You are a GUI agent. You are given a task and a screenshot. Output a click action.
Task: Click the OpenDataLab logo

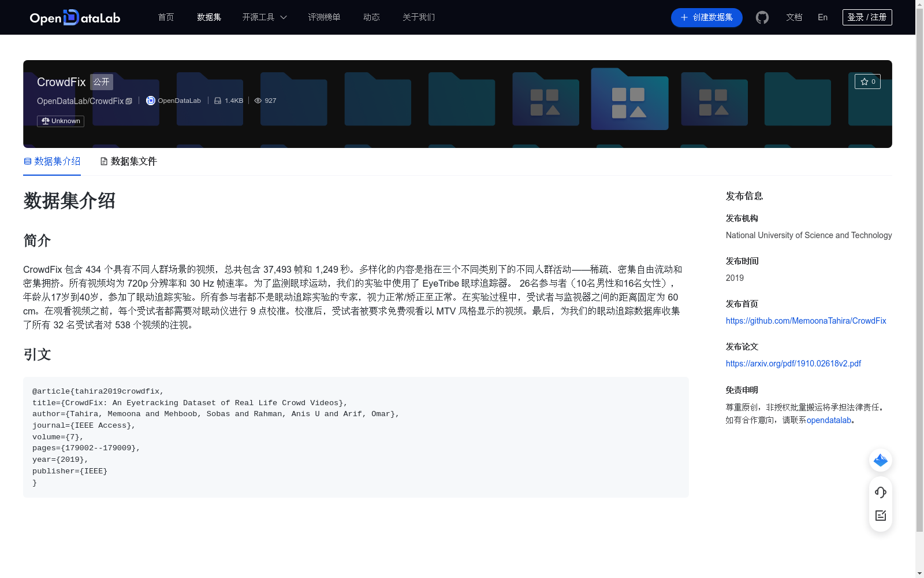pos(75,17)
